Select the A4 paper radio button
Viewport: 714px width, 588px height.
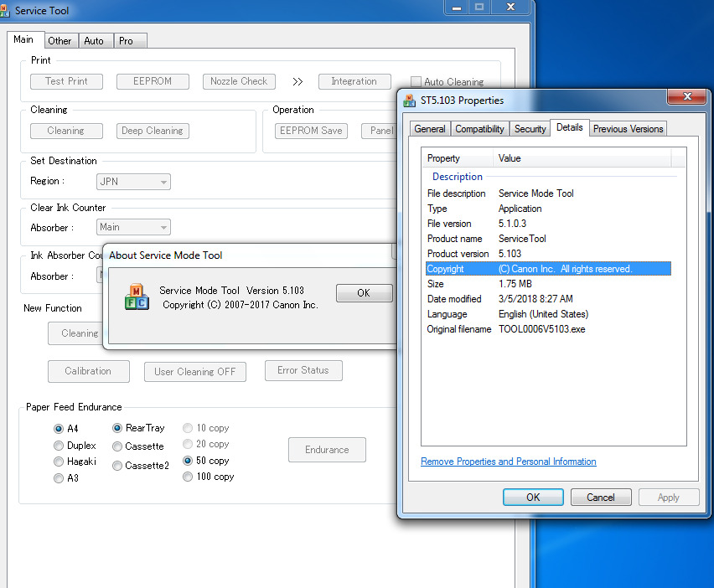(x=59, y=429)
